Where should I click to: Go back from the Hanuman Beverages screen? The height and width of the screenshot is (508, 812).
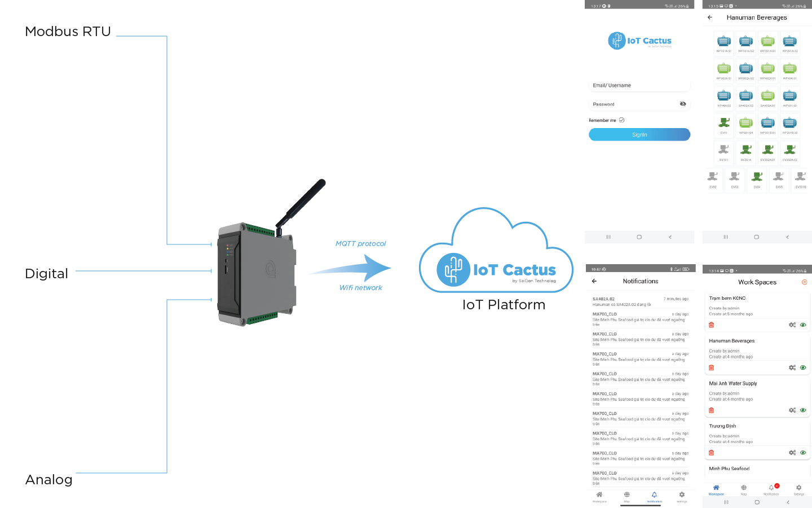pyautogui.click(x=710, y=17)
